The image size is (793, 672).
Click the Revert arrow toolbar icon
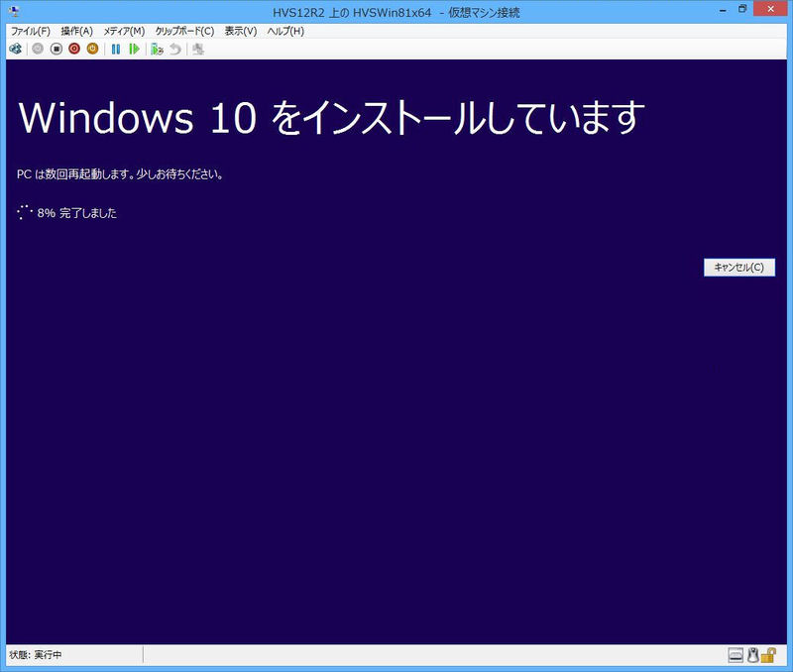tap(175, 49)
